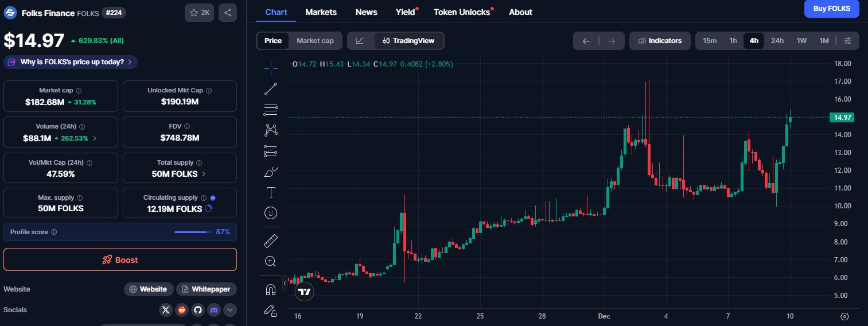Select the trend line drawing tool
The height and width of the screenshot is (326, 868).
(271, 88)
